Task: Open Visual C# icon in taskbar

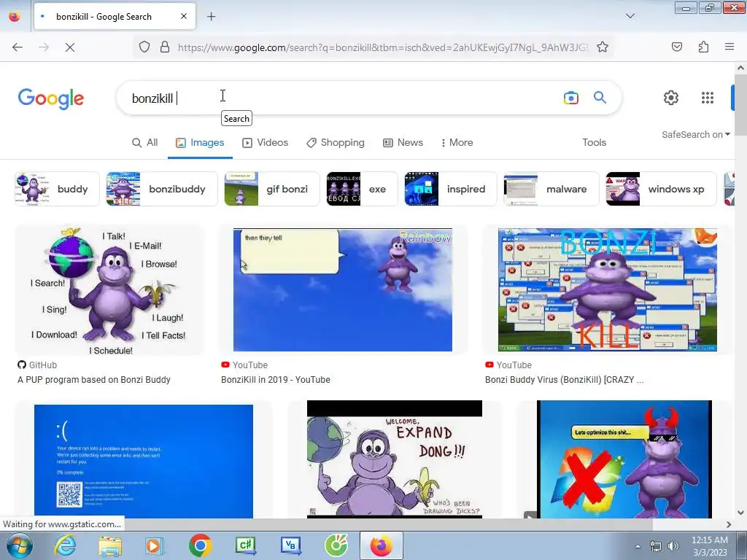Action: (246, 545)
